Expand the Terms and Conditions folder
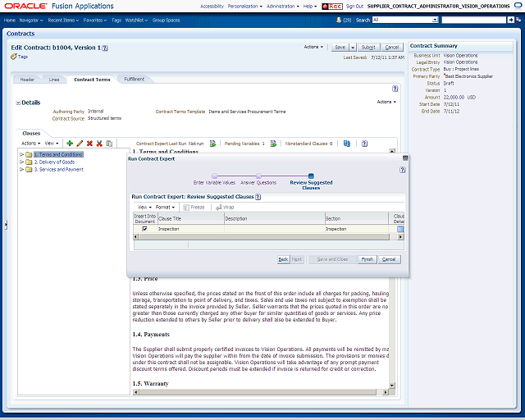This screenshot has width=525, height=420. pyautogui.click(x=22, y=154)
